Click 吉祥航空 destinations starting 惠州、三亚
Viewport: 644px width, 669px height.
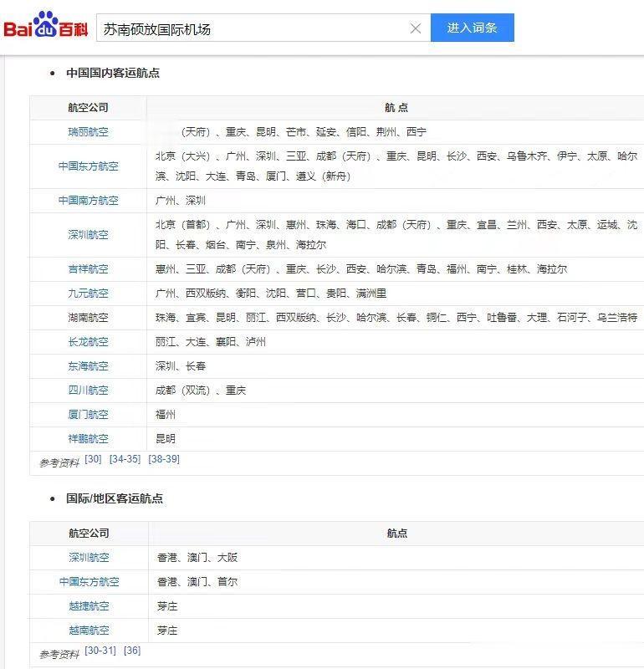[x=361, y=269]
